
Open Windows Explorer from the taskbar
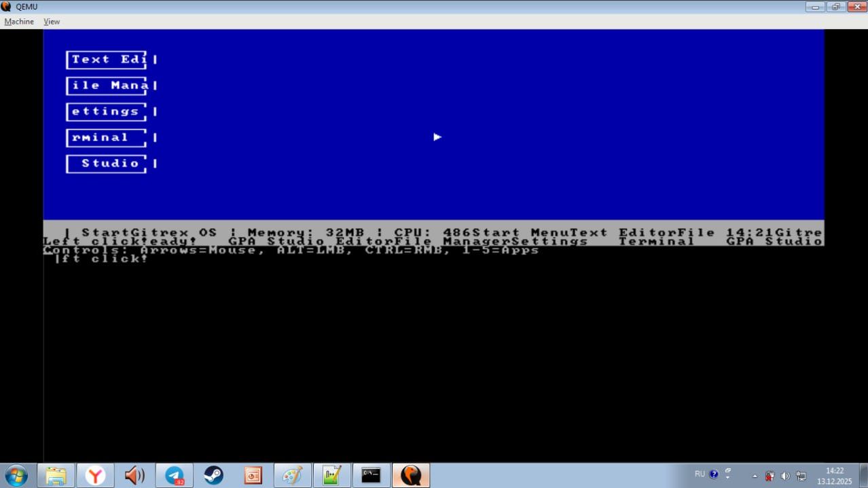tap(56, 476)
